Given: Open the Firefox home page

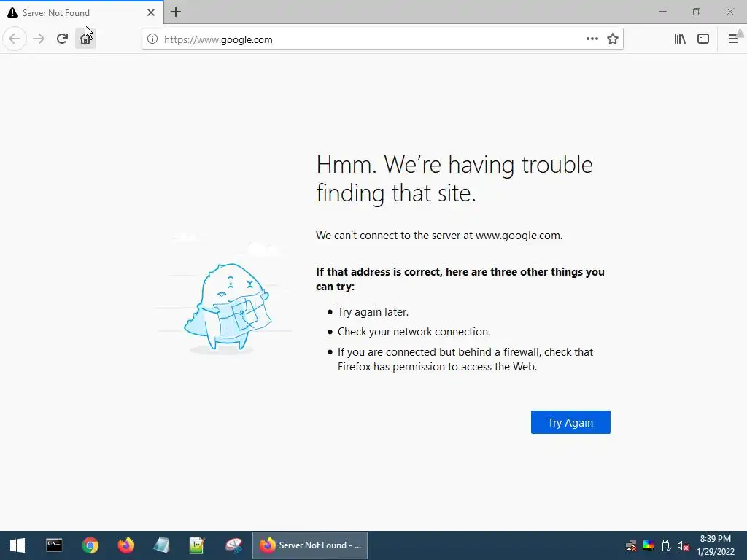Looking at the screenshot, I should pyautogui.click(x=85, y=39).
